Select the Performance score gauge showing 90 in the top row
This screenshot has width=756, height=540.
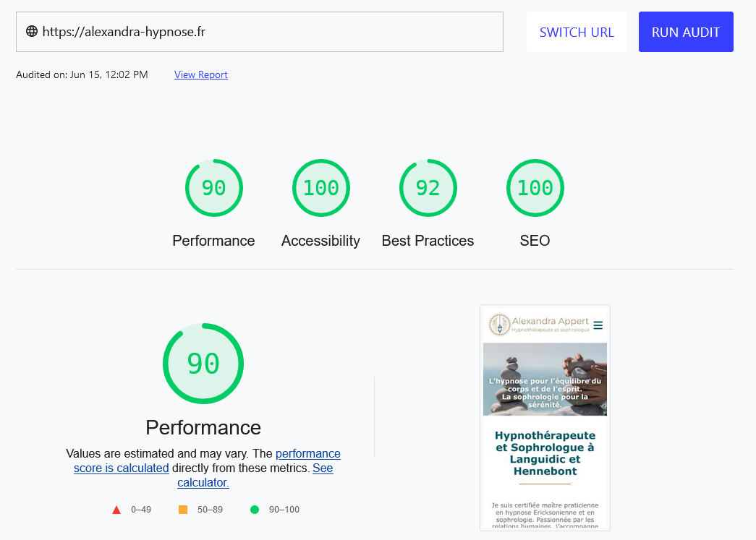point(213,188)
